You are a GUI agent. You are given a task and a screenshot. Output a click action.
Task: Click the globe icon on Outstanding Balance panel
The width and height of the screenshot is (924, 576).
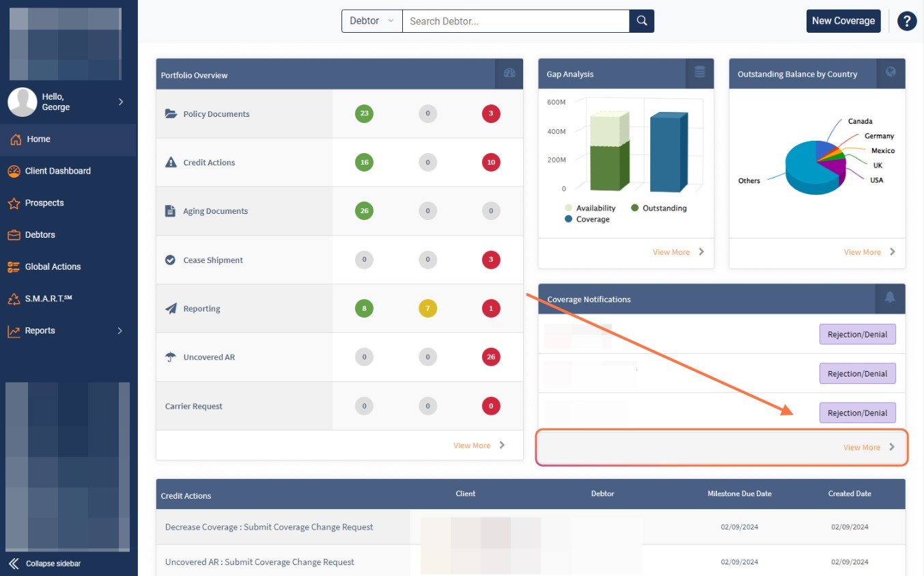tap(891, 72)
